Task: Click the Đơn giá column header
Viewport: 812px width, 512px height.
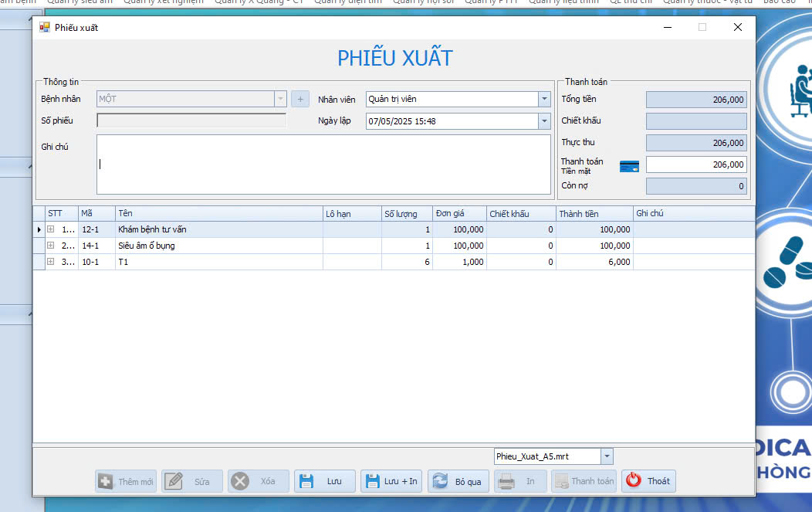Action: [460, 213]
